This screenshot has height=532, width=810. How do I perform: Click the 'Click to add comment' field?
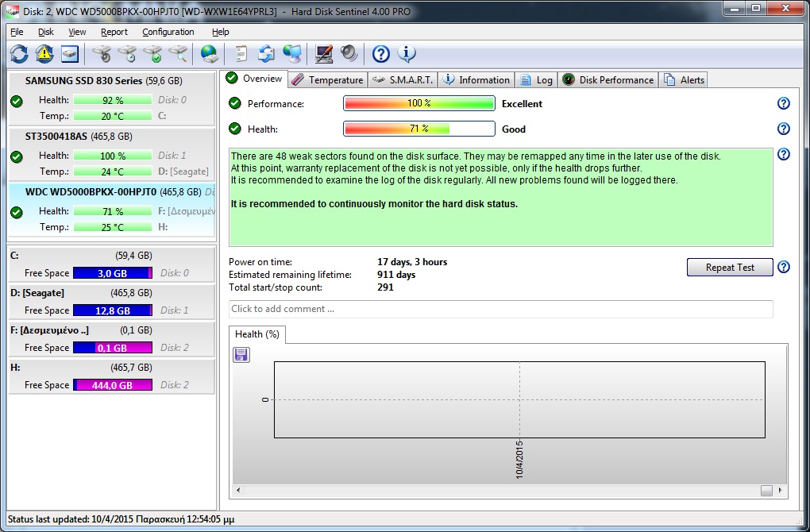click(500, 309)
